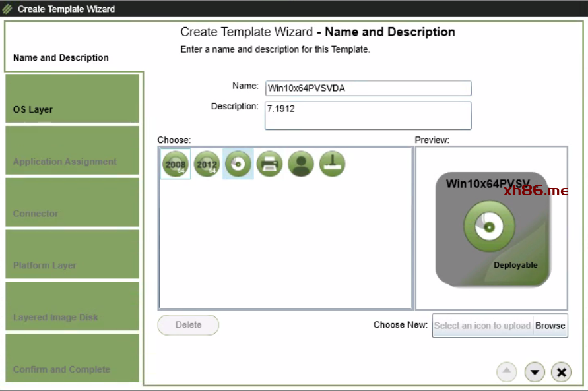Pick the broom icon
The width and height of the screenshot is (588, 391).
(333, 164)
